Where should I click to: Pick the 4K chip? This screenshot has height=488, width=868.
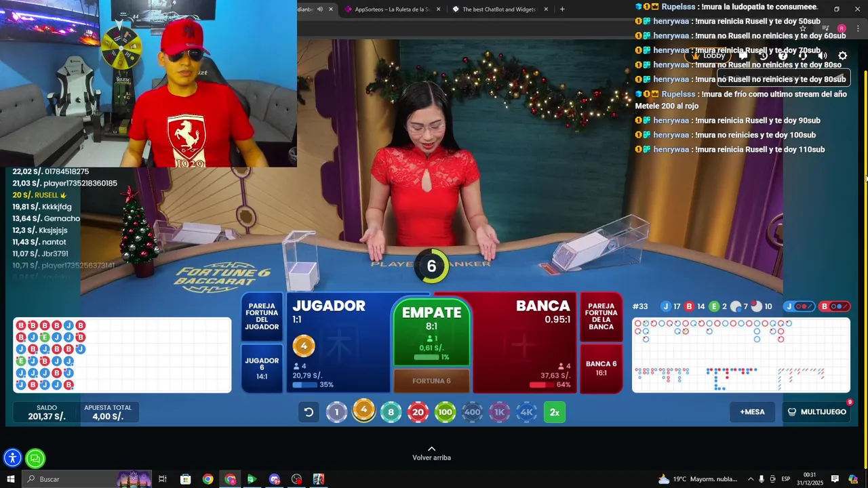pyautogui.click(x=527, y=412)
